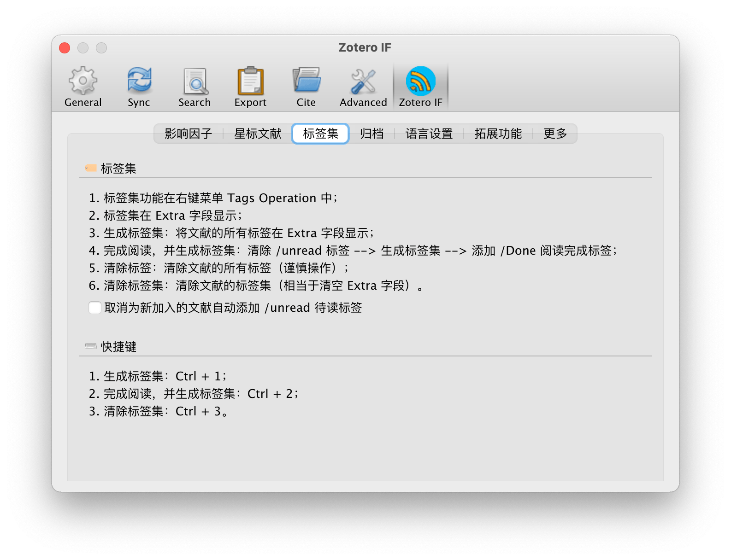Screen dimensions: 731x560
Task: Click the shortcut line '完成阅读，并生成标签集：Ctrl + 2'
Action: pos(194,394)
